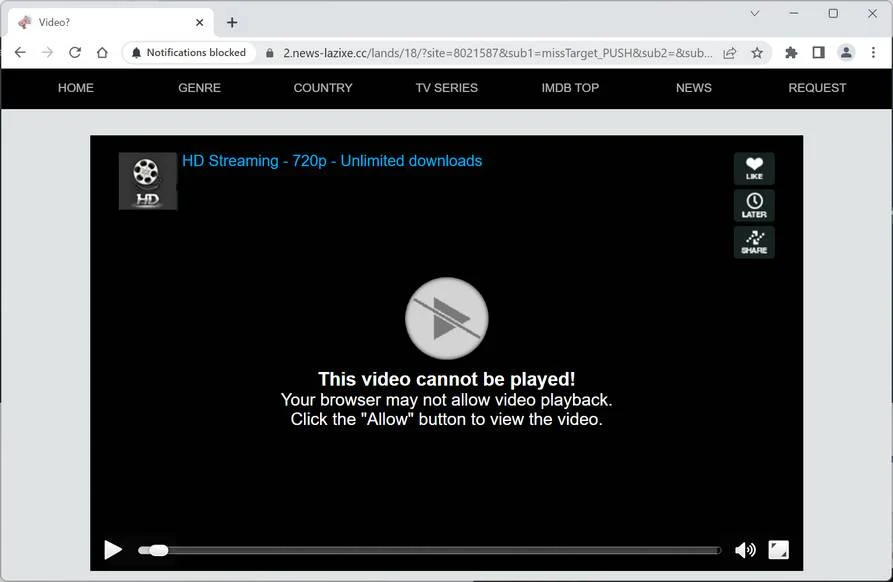893x582 pixels.
Task: Toggle fullscreen on the video player
Action: tap(779, 550)
